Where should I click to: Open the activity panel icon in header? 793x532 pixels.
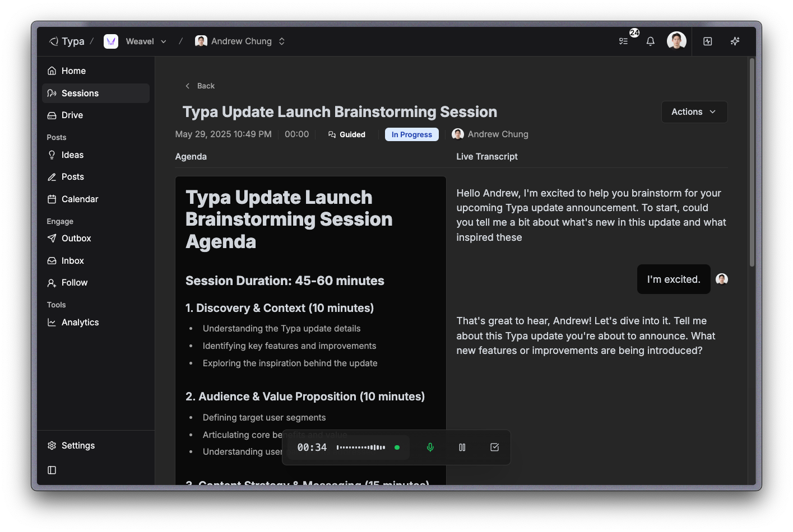(707, 41)
